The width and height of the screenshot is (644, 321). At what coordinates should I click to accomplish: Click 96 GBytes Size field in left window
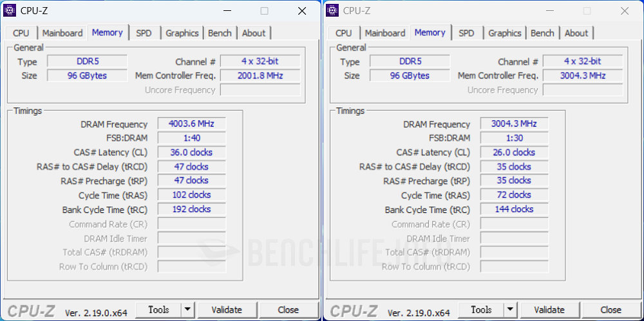[88, 75]
